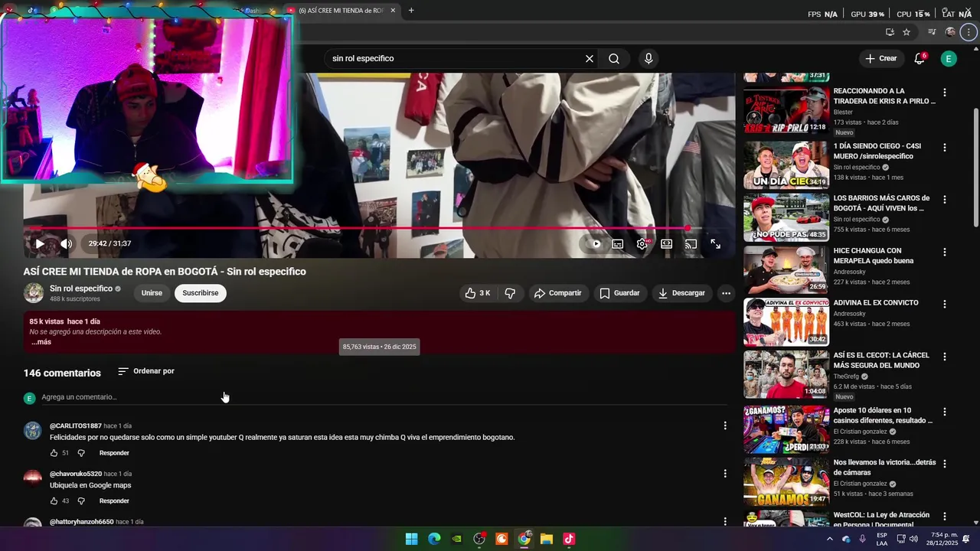Open options for 1 DÍA SIENDO CIEGO video
This screenshot has width=980, height=551.
(945, 148)
